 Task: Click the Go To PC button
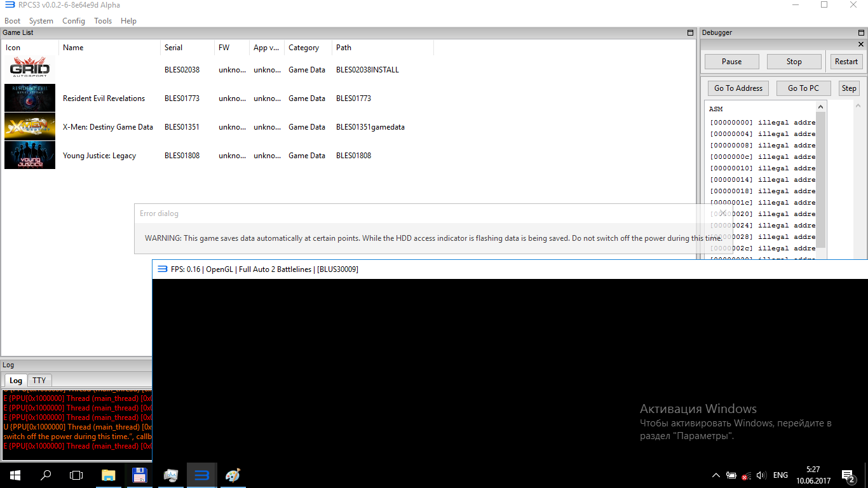[x=803, y=88]
